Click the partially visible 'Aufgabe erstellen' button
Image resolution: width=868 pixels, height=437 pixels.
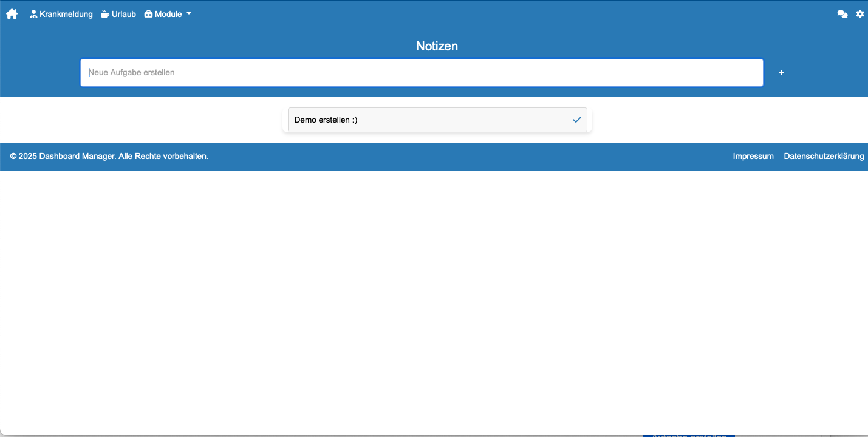689,434
